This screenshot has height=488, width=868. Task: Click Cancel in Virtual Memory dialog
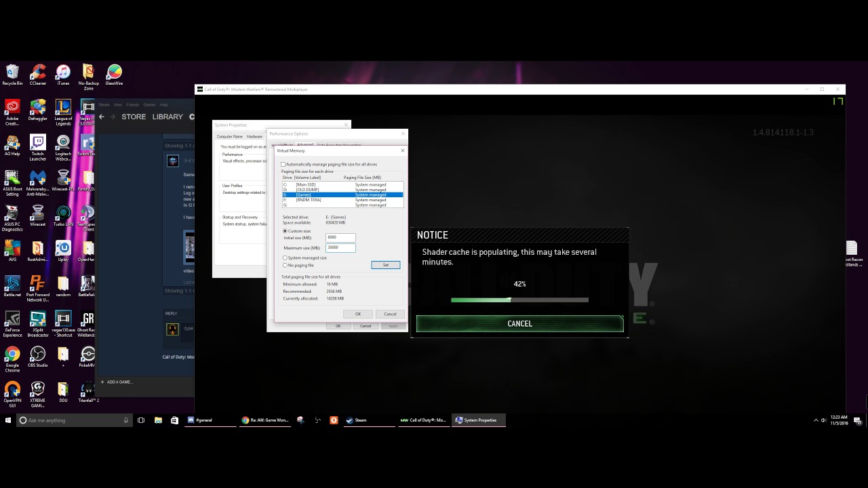[x=390, y=314]
